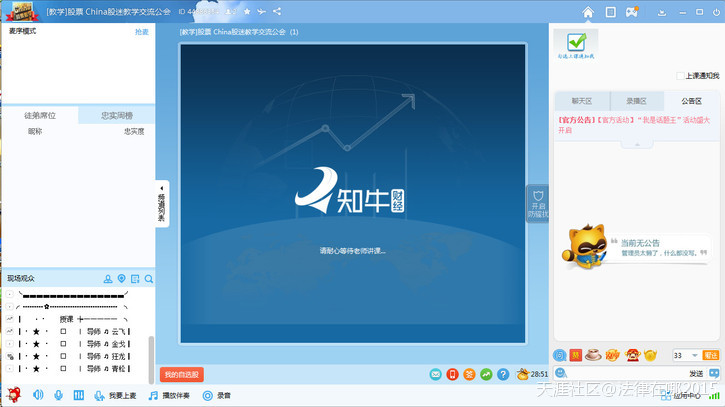Click the orange my watchlist button
Viewport: 725px width, 407px height.
tap(182, 375)
